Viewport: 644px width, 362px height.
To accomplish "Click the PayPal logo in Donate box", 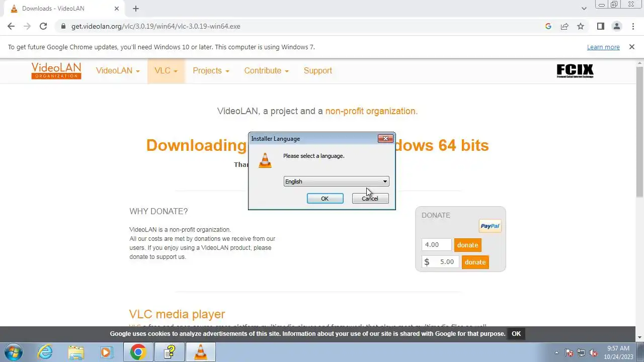I will tap(490, 226).
